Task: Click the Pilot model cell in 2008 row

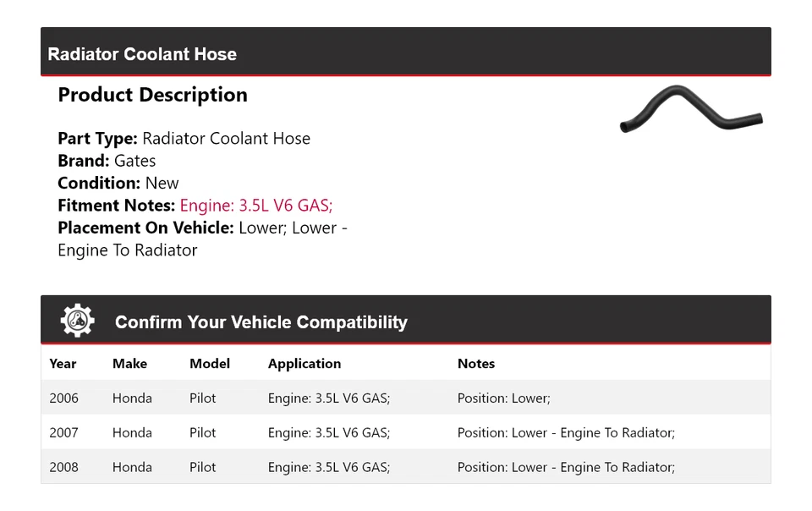Action: click(x=203, y=467)
